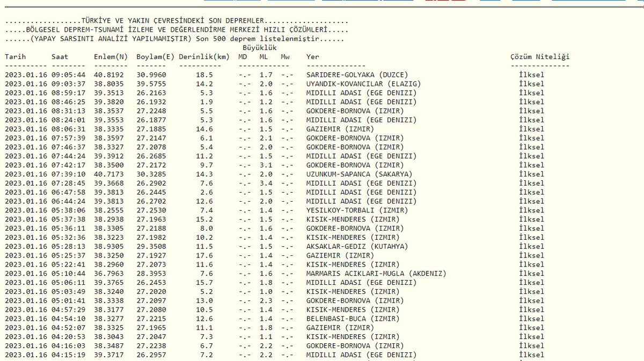Click the Tarih column header
The width and height of the screenshot is (644, 361).
tap(15, 57)
